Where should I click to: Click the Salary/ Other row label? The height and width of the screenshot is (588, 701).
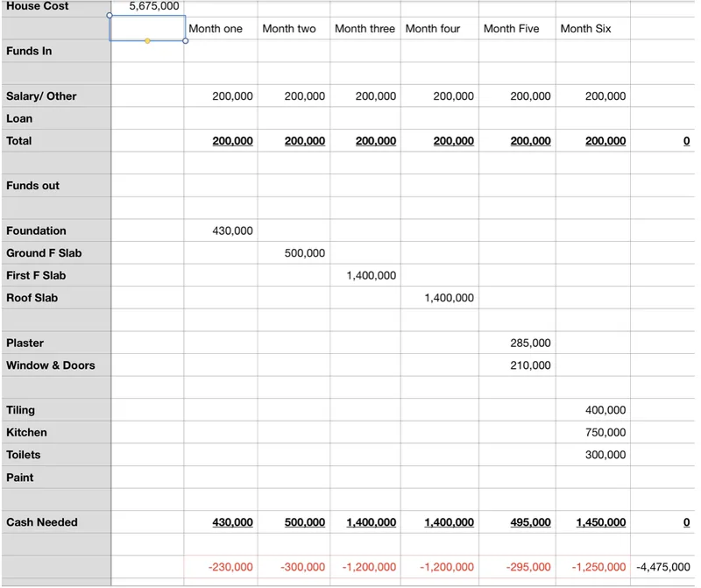tap(56, 96)
